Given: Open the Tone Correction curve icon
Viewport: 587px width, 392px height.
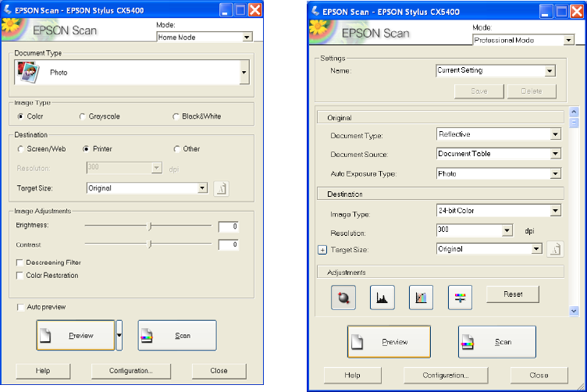Looking at the screenshot, I should (421, 297).
